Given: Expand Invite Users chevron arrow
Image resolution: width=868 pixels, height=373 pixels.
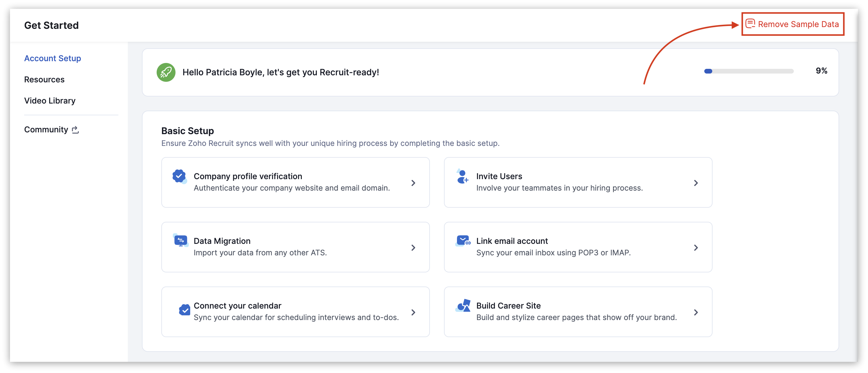Looking at the screenshot, I should pyautogui.click(x=696, y=183).
